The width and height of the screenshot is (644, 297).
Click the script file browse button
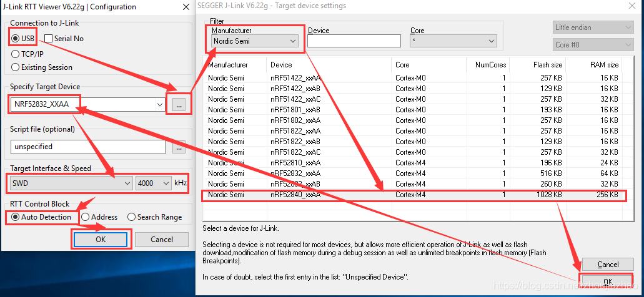[179, 147]
